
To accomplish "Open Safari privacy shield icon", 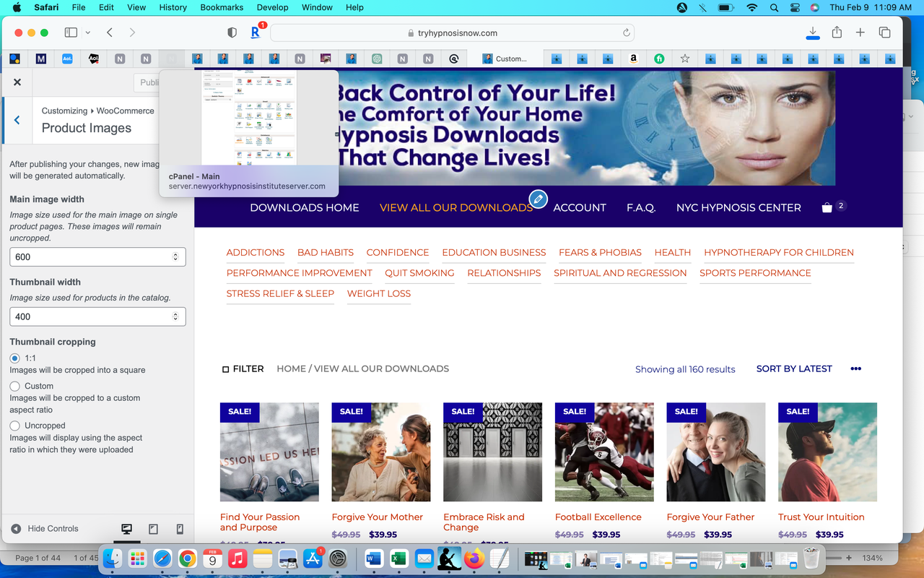I will tap(232, 33).
